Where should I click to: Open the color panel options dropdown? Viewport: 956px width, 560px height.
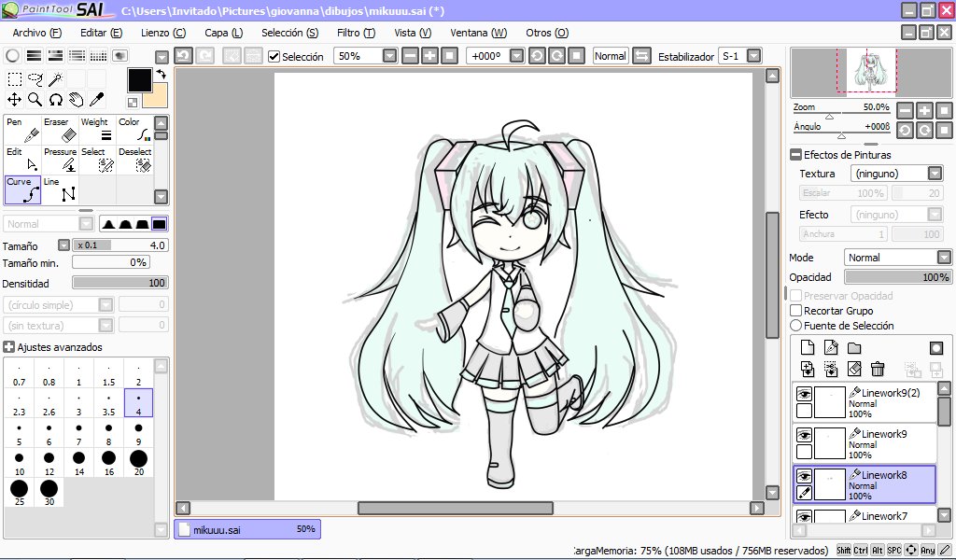point(162,57)
